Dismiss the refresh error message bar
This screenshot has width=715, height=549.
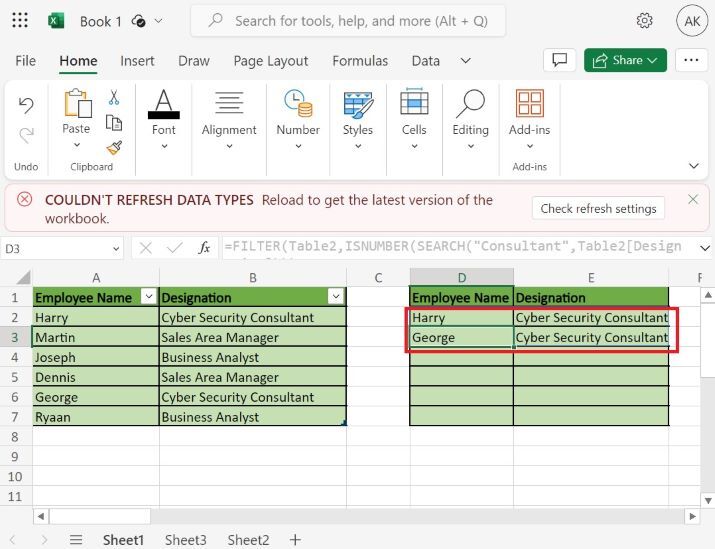click(693, 199)
